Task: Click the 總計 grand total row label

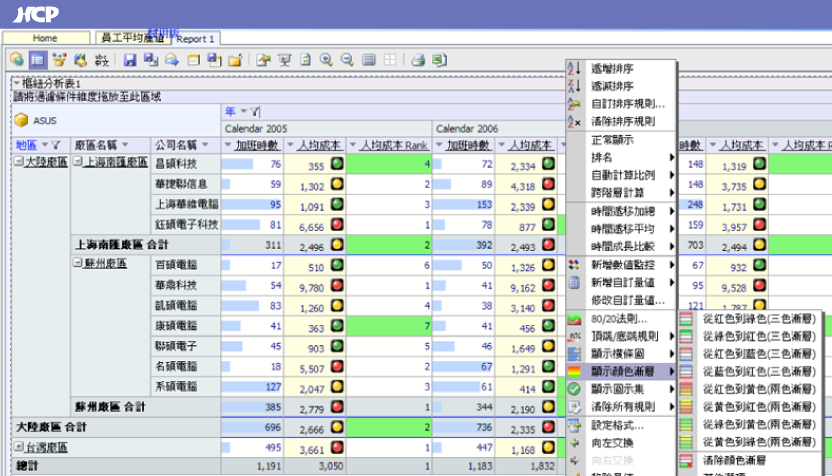Action: 27,466
